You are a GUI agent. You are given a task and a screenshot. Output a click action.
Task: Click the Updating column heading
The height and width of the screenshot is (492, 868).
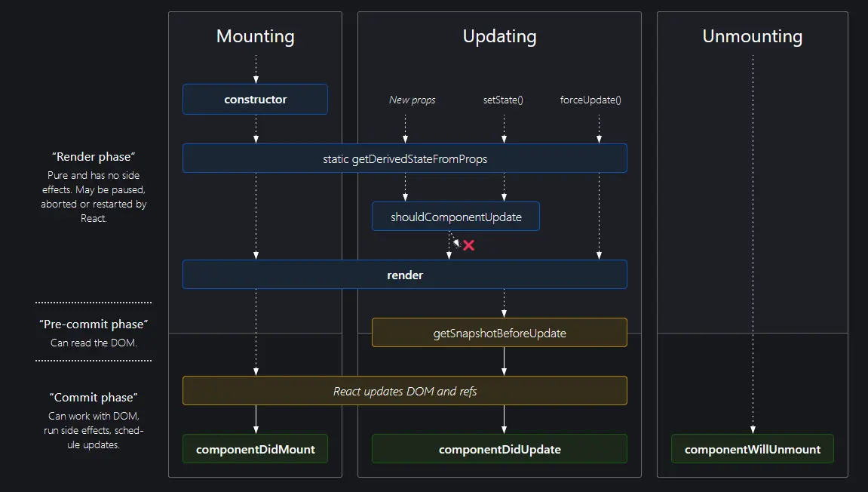click(x=499, y=36)
